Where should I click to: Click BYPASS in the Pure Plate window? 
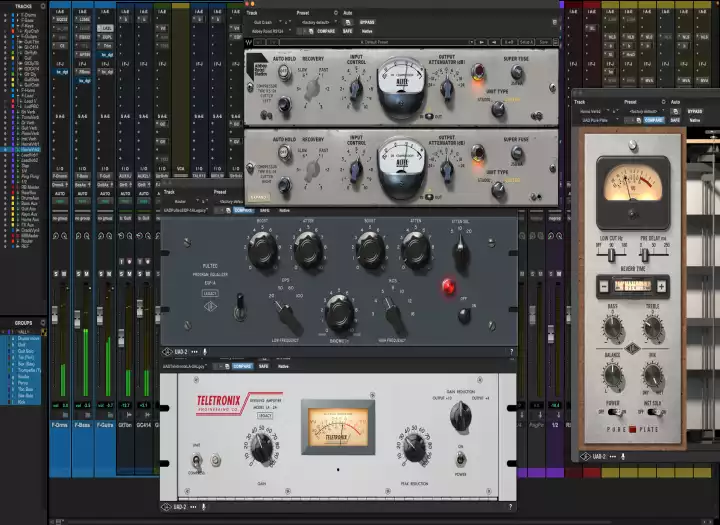click(x=695, y=111)
